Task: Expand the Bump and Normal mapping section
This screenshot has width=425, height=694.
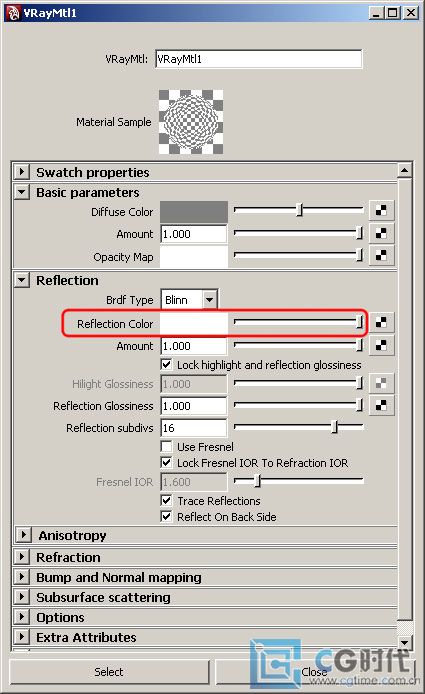Action: pyautogui.click(x=22, y=577)
